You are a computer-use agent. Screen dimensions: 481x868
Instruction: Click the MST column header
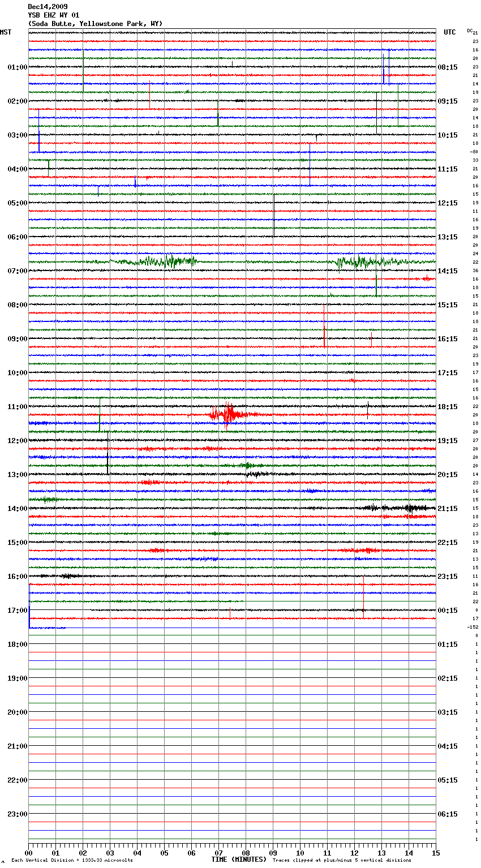tap(6, 32)
